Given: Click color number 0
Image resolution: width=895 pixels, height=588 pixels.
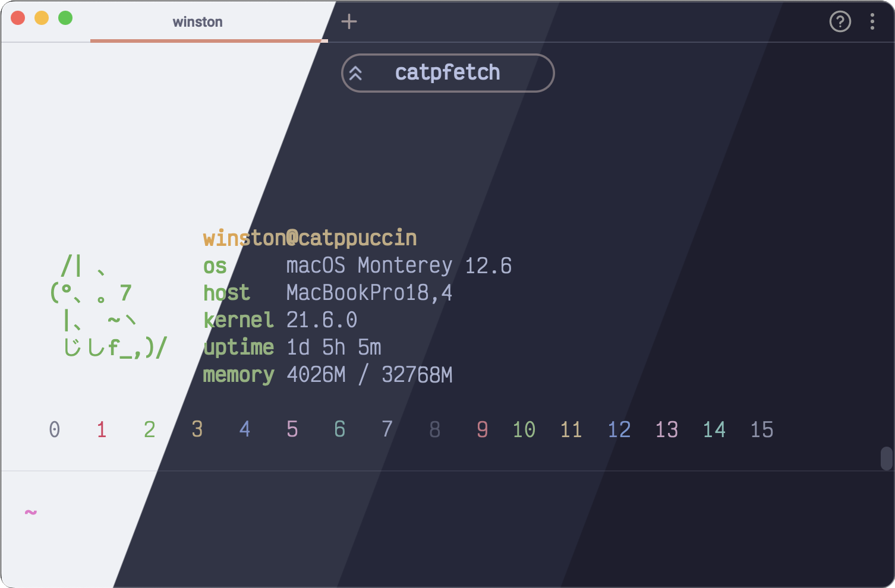Looking at the screenshot, I should click(x=54, y=429).
